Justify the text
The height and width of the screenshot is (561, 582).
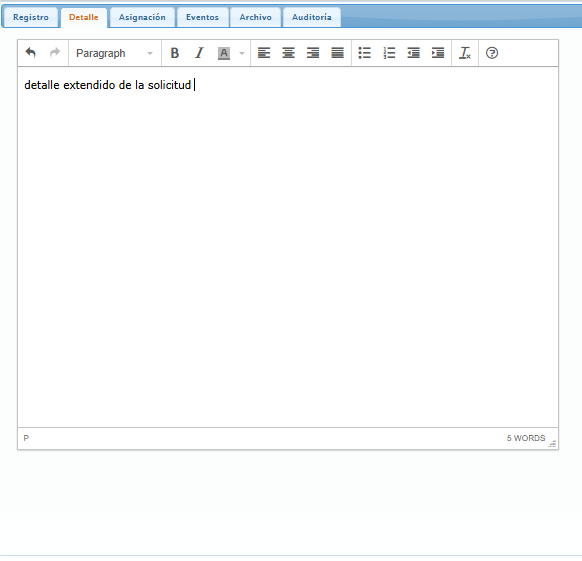337,53
